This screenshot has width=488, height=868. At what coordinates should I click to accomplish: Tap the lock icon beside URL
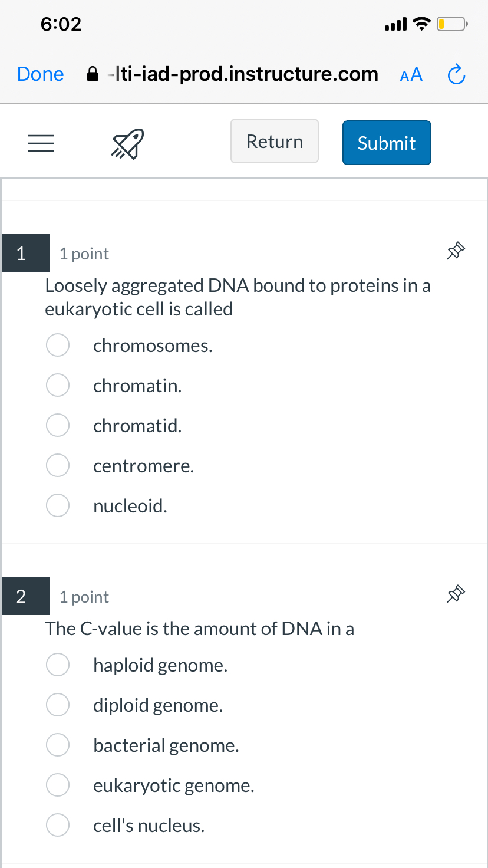[93, 74]
